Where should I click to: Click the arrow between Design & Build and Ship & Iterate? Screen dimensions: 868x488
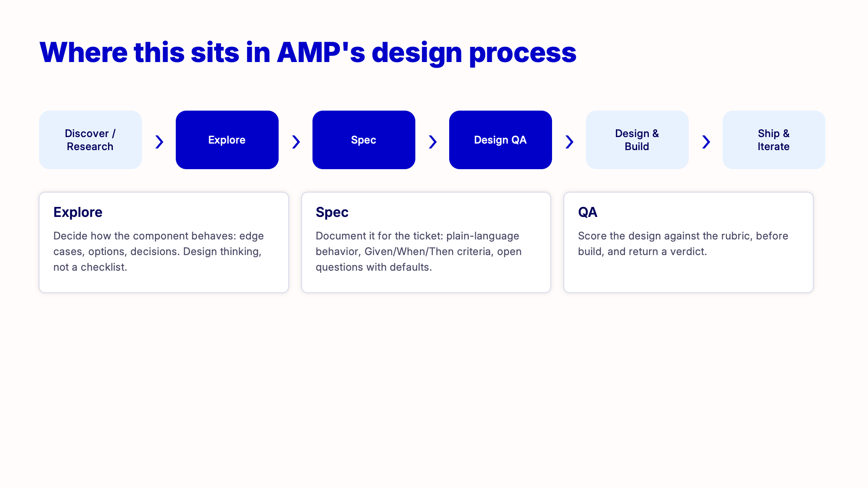[706, 141]
